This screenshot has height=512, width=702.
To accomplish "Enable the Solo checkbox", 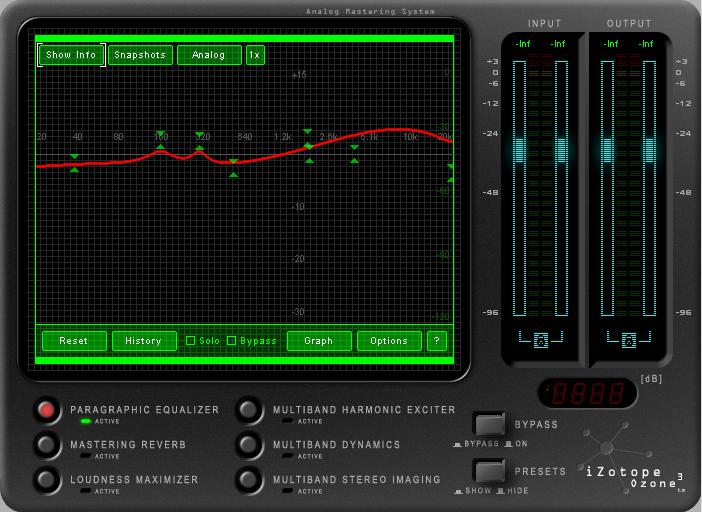I will click(x=190, y=341).
